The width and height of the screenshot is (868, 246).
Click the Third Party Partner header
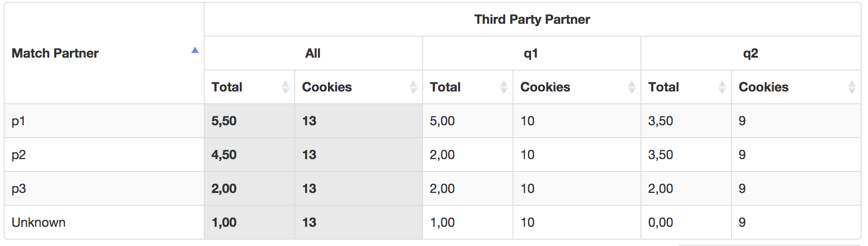pyautogui.click(x=532, y=19)
